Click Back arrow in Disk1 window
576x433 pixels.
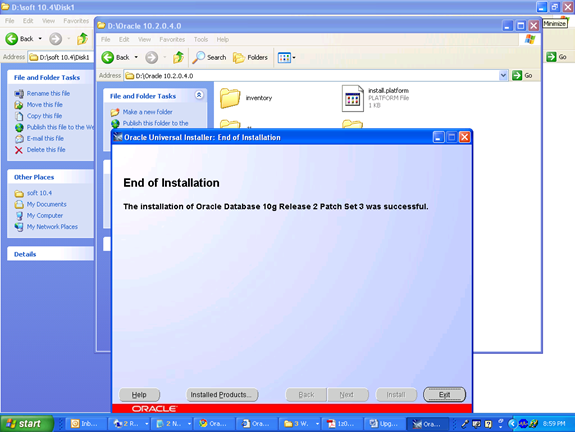(x=11, y=39)
